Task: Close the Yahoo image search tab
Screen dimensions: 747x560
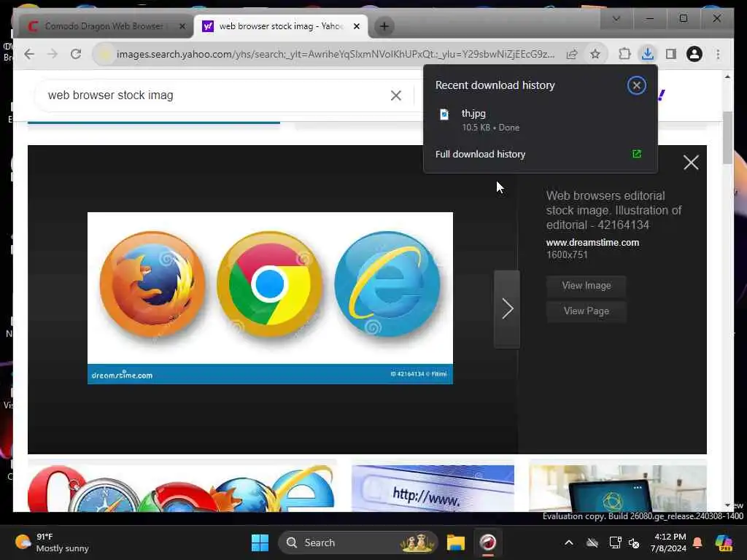Action: pyautogui.click(x=356, y=27)
